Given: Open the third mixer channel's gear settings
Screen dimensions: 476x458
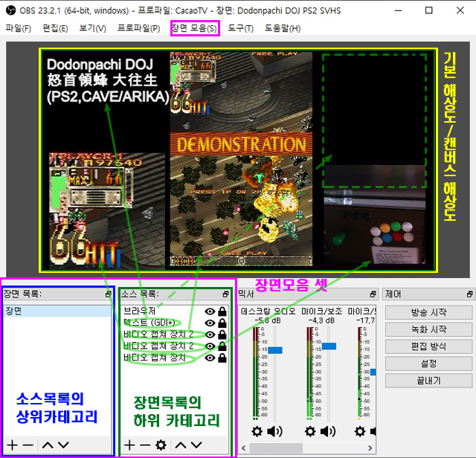Looking at the screenshot, I should [x=360, y=431].
